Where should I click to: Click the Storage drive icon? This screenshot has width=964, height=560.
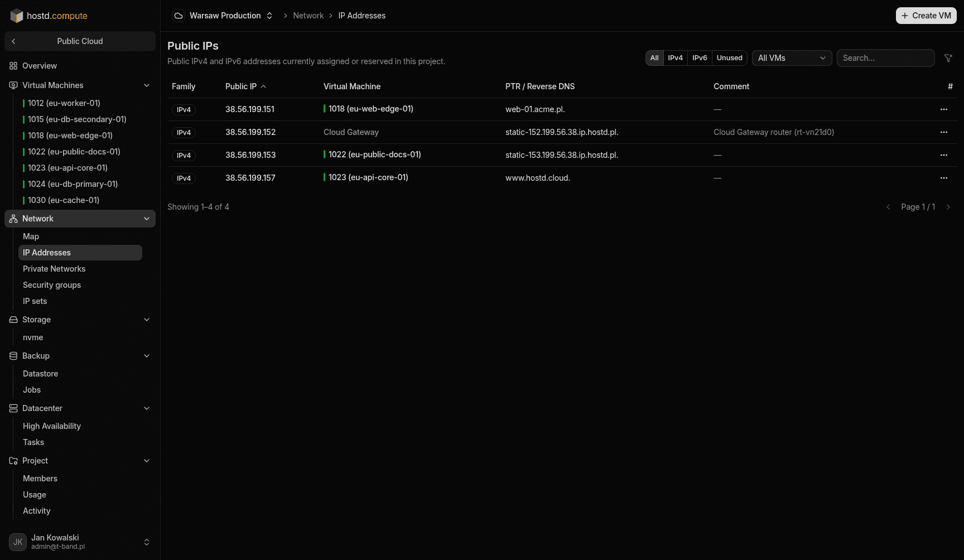[13, 320]
